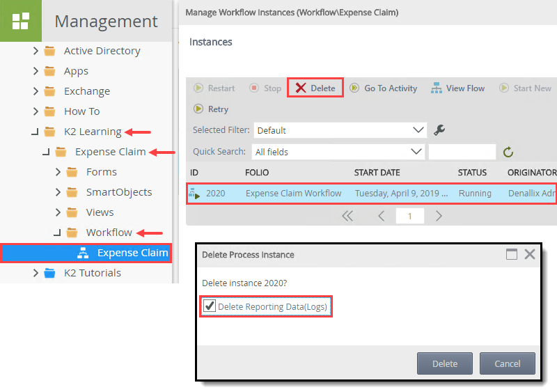Click the Running status cell
The width and height of the screenshot is (557, 392).
[475, 194]
